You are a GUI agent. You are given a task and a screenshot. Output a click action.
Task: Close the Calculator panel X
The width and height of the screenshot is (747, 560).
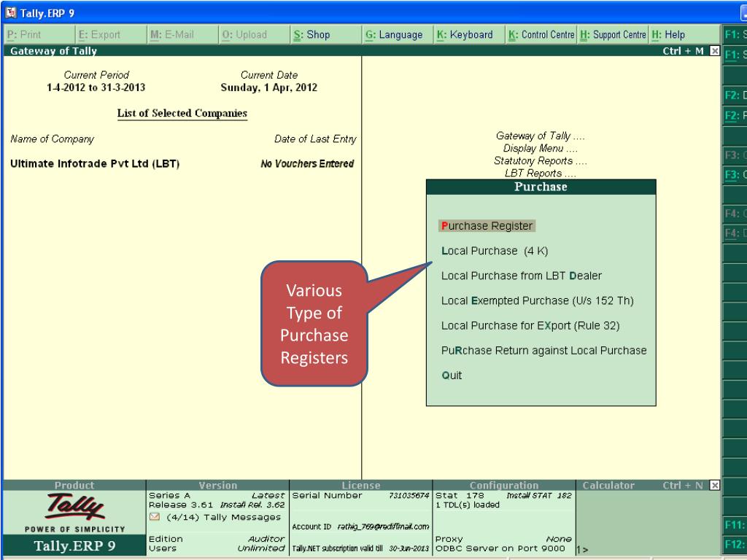tap(714, 485)
